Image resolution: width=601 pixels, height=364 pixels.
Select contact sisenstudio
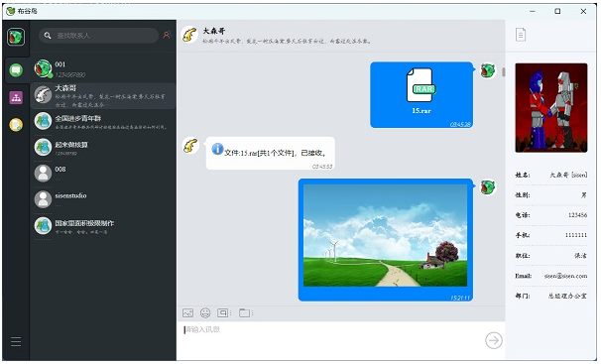pos(103,199)
